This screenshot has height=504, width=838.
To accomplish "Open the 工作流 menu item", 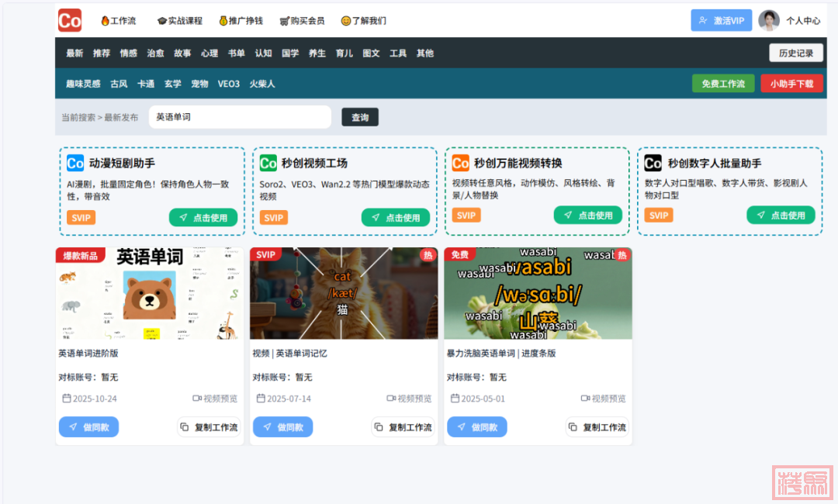I will (118, 21).
